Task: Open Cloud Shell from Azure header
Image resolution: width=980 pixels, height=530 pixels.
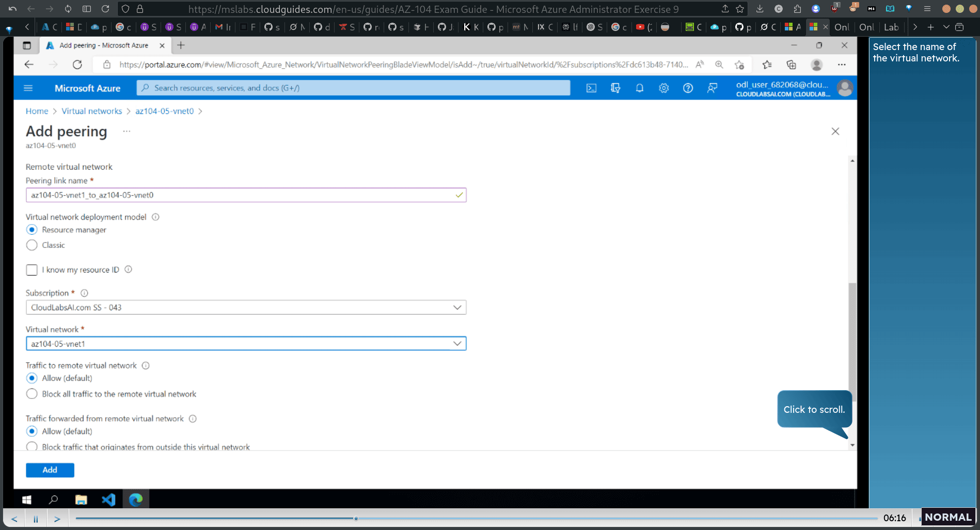Action: click(591, 88)
